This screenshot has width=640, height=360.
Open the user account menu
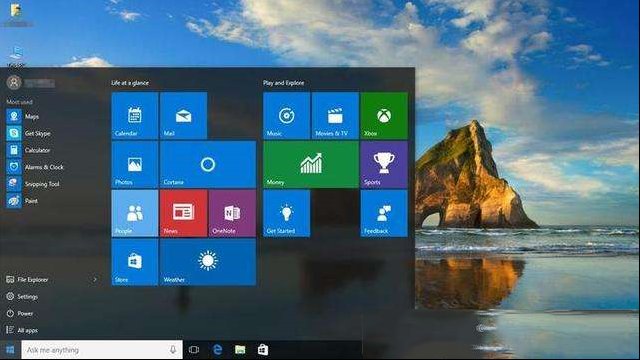pyautogui.click(x=31, y=83)
